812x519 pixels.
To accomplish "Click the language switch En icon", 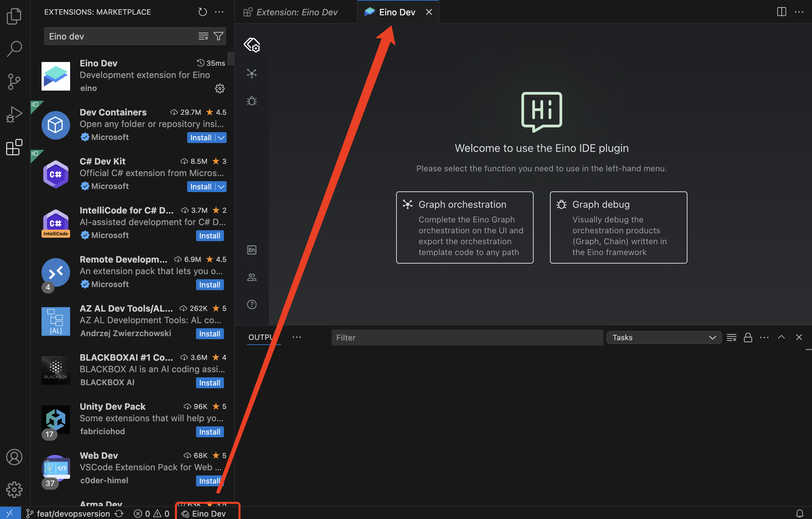I will pos(251,250).
